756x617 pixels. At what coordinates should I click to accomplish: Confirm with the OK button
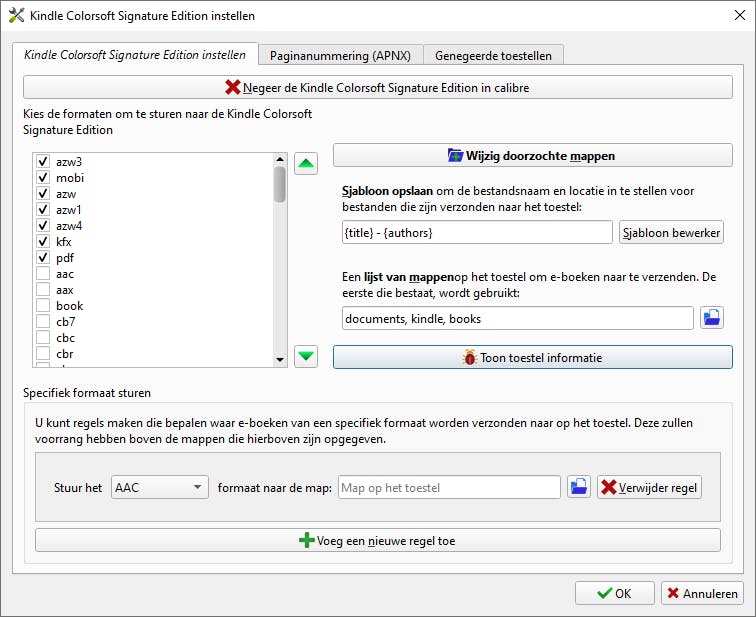(x=614, y=593)
